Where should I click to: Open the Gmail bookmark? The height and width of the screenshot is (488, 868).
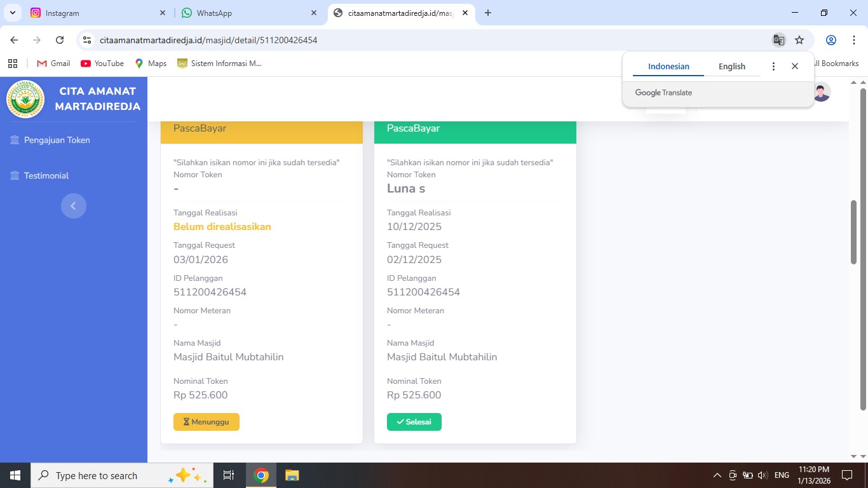pos(53,64)
